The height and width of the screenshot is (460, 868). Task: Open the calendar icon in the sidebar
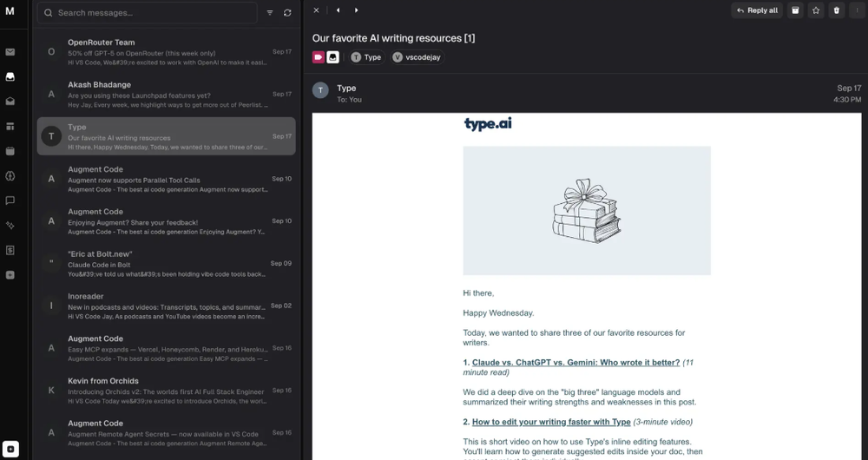tap(10, 151)
